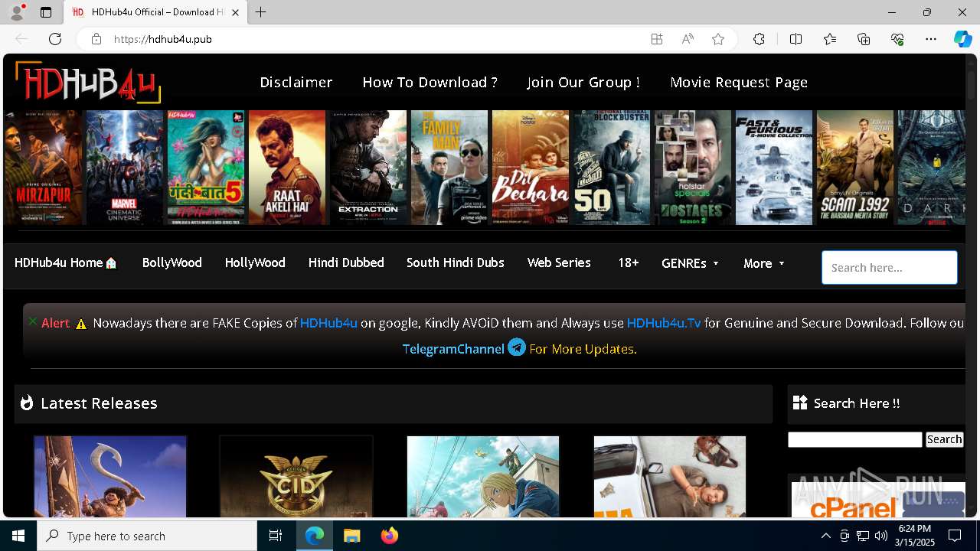Open Disclaimer page

296,82
